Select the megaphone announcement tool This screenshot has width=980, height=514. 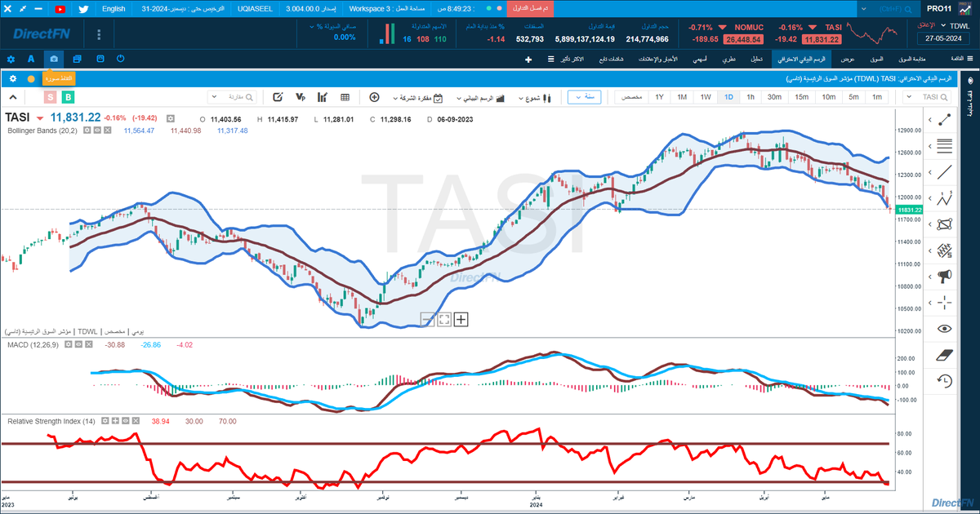click(945, 276)
